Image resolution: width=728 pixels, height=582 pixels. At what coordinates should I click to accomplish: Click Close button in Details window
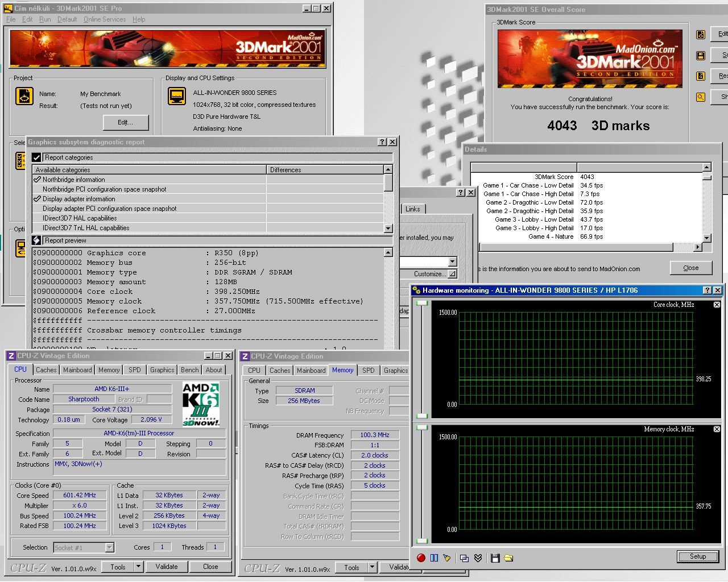point(691,268)
